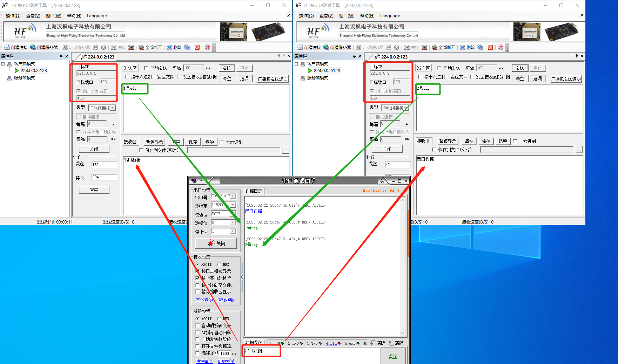Image resolution: width=618 pixels, height=364 pixels.
Task: Close the 属性栏 panel in left window
Action: click(67, 56)
